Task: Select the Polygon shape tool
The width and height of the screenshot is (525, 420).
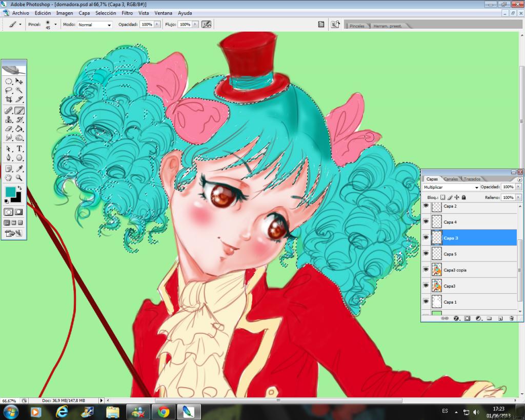Action: [19, 158]
